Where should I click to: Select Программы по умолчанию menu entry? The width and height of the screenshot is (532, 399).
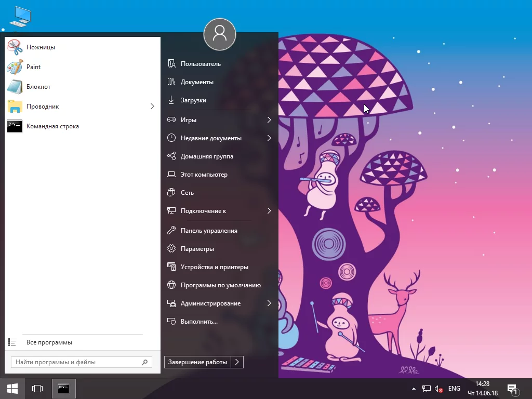(x=222, y=285)
